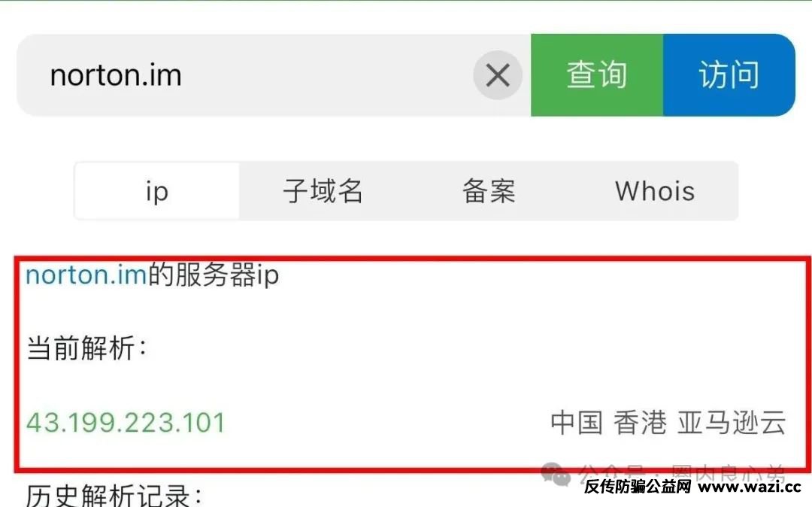The width and height of the screenshot is (812, 507).
Task: Click the 中国 country label
Action: [x=577, y=423]
